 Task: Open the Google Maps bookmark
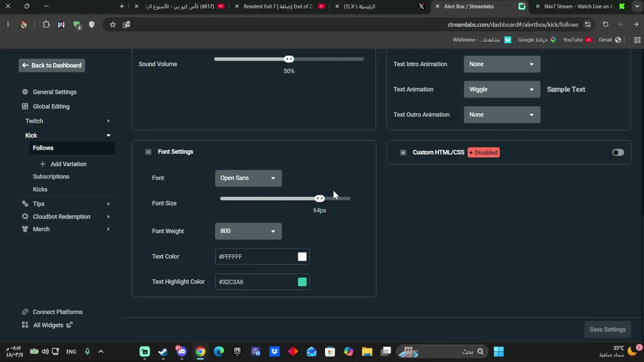point(537,40)
